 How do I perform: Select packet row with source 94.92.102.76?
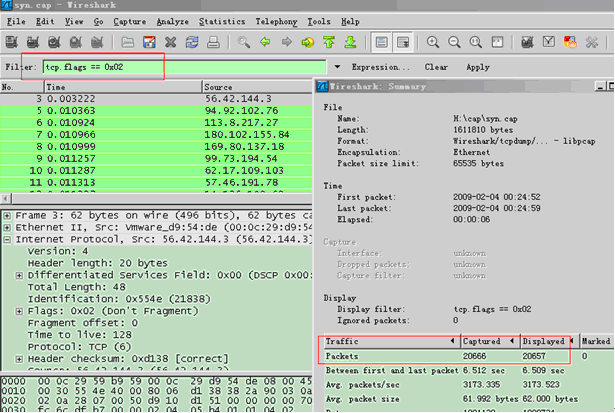pyautogui.click(x=156, y=111)
